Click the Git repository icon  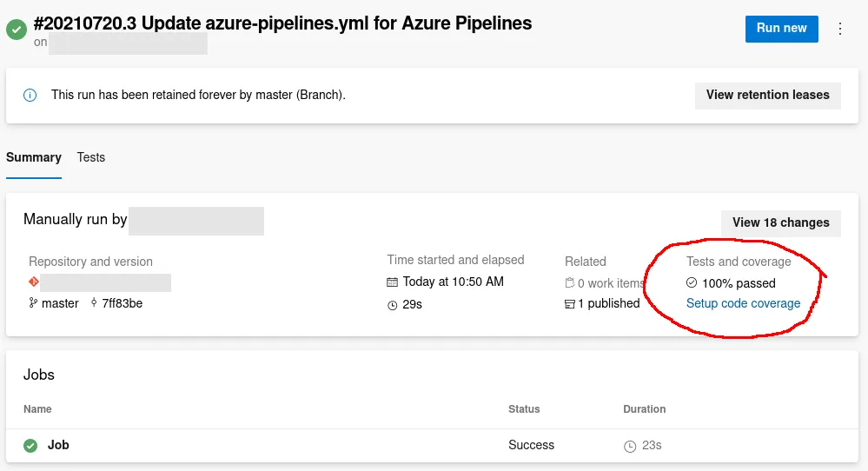click(34, 282)
